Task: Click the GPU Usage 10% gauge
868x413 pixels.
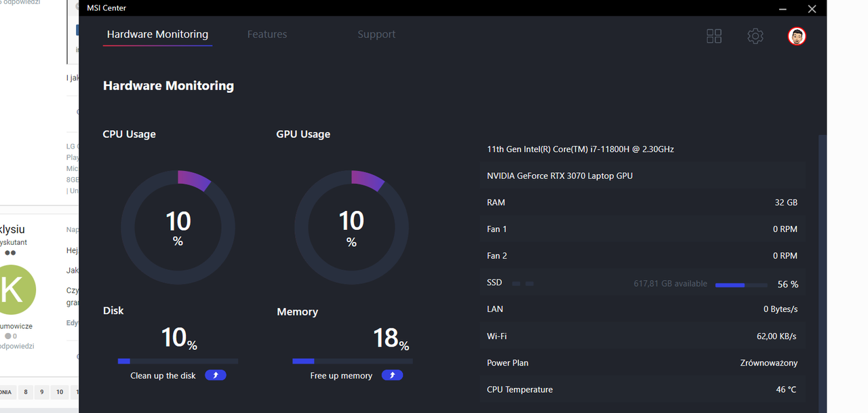Action: point(351,227)
